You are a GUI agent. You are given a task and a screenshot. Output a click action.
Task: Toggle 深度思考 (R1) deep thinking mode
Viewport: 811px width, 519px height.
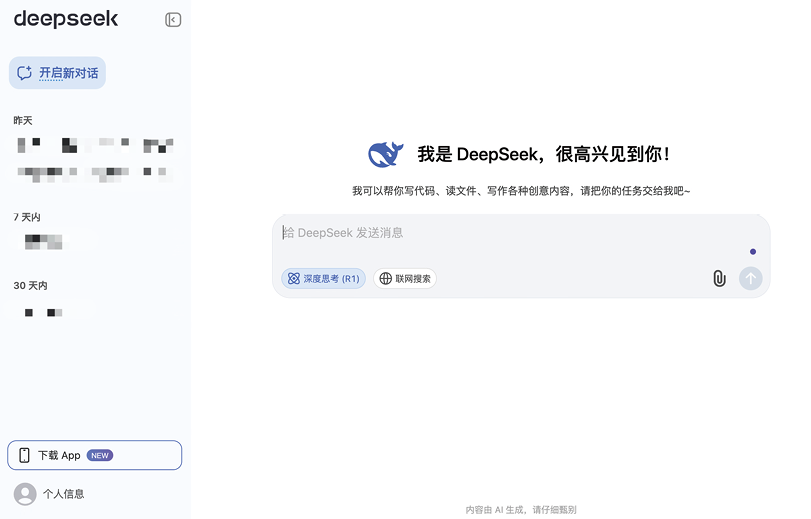click(323, 278)
